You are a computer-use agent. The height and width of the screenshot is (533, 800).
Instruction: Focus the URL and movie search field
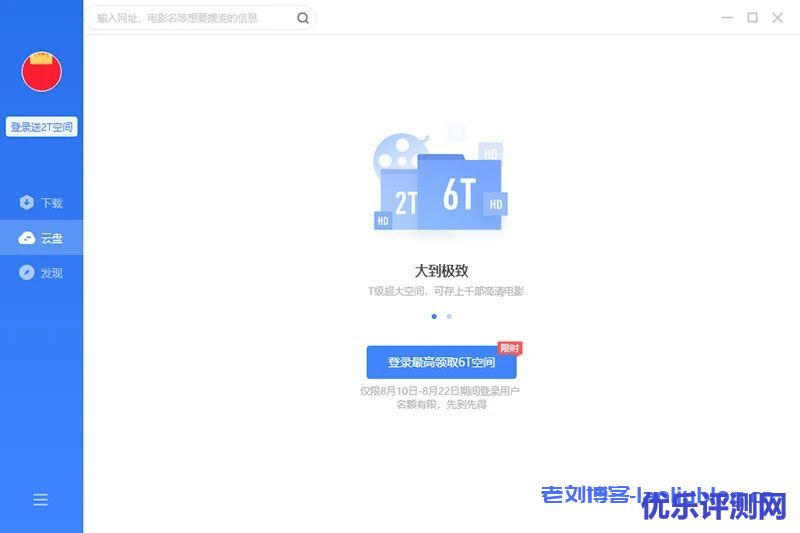[201, 18]
